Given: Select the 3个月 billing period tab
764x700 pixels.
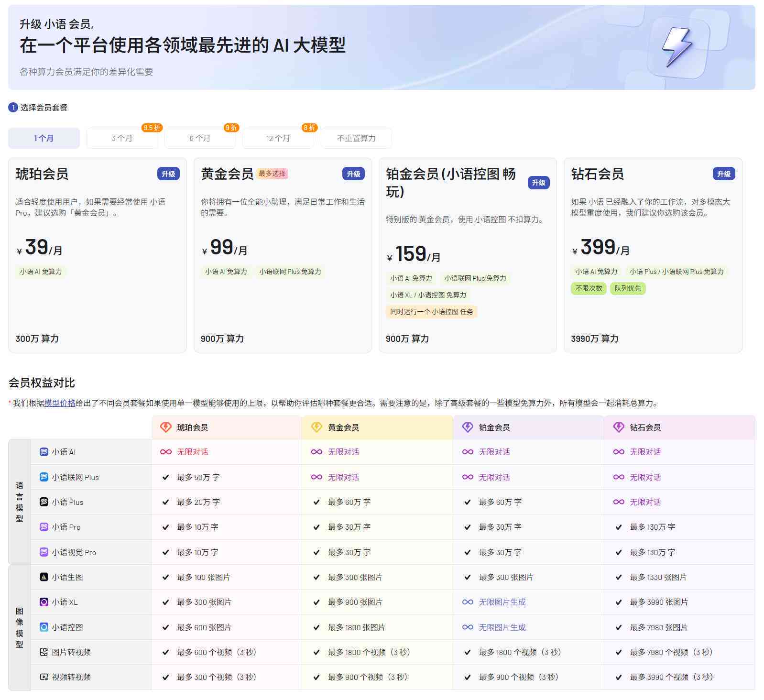Looking at the screenshot, I should [x=122, y=138].
